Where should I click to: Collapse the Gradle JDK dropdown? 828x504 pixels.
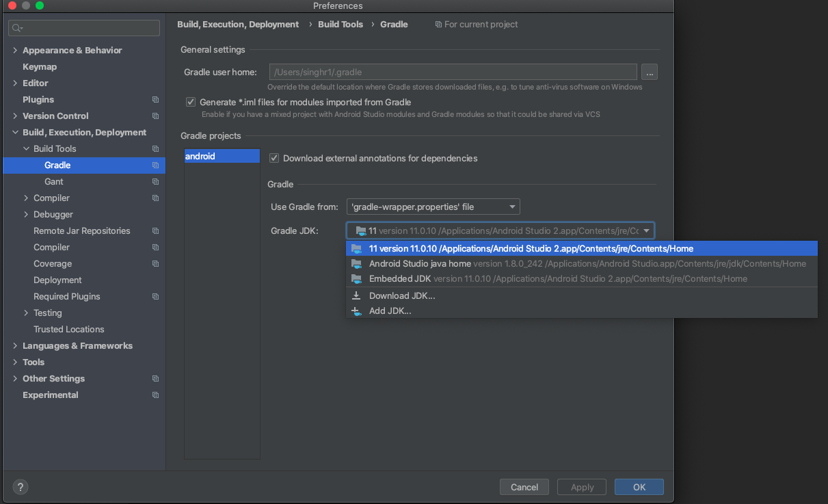point(646,231)
